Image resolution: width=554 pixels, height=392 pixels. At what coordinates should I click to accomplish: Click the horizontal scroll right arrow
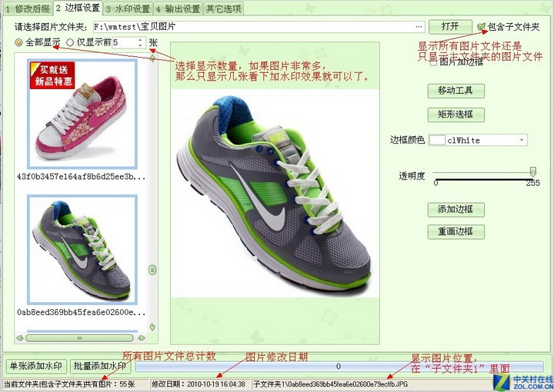click(x=142, y=338)
